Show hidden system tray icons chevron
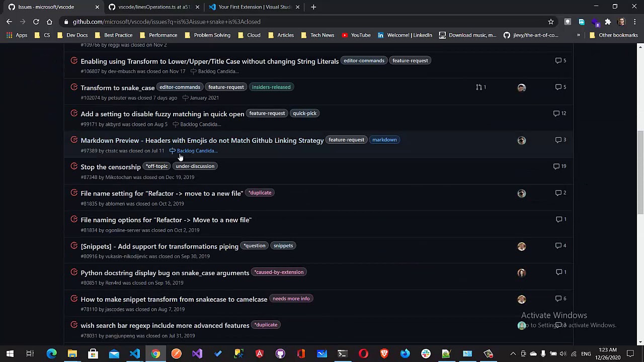Image resolution: width=644 pixels, height=362 pixels. (x=513, y=354)
